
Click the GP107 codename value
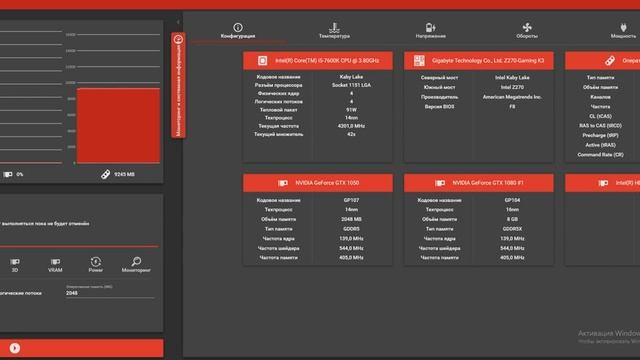click(x=351, y=200)
